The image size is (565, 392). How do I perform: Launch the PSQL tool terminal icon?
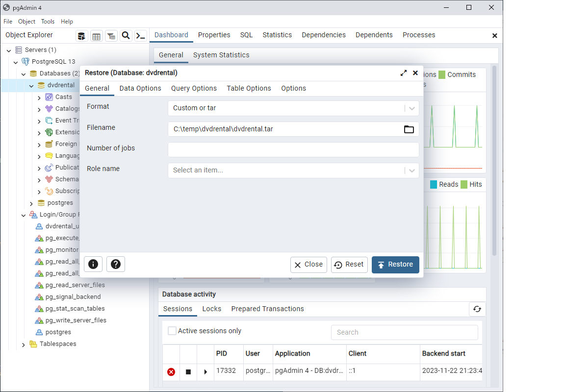[x=141, y=36]
